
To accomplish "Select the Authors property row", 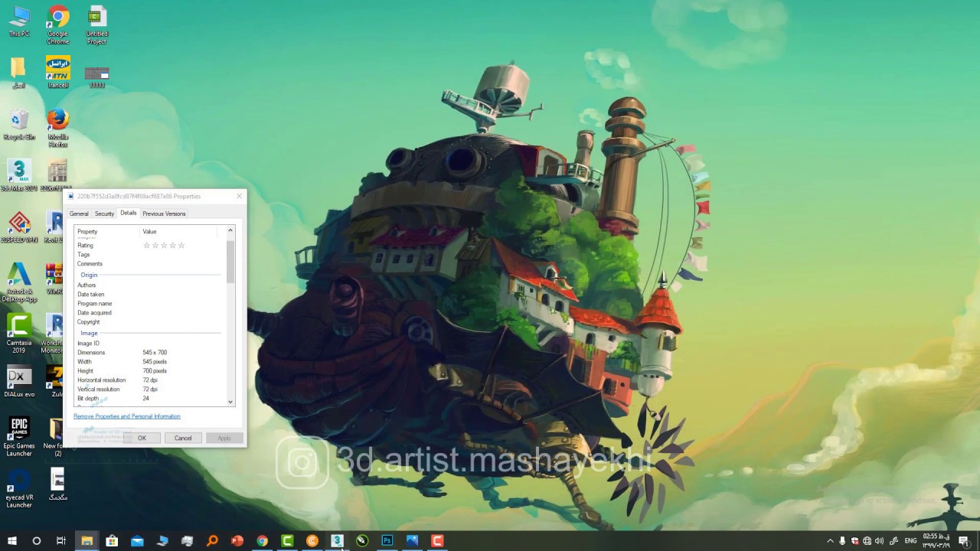I will [149, 285].
